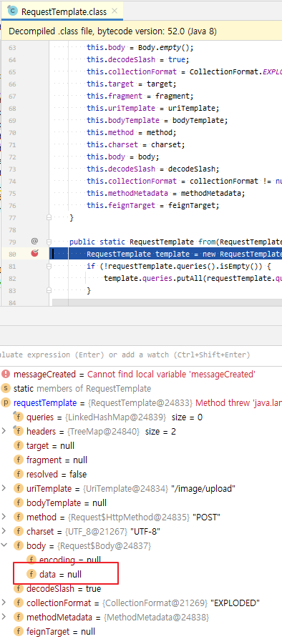
Task: Click the field icon next to fragment
Action: click(18, 460)
